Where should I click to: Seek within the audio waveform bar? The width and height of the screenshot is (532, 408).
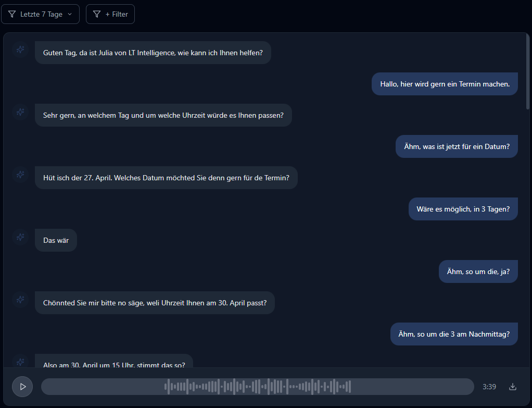point(258,387)
